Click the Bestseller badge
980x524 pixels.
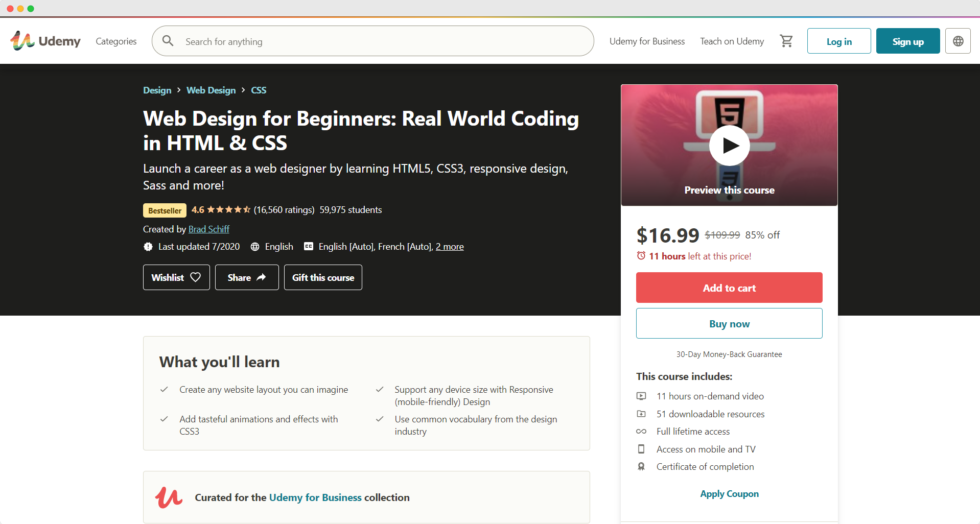165,210
